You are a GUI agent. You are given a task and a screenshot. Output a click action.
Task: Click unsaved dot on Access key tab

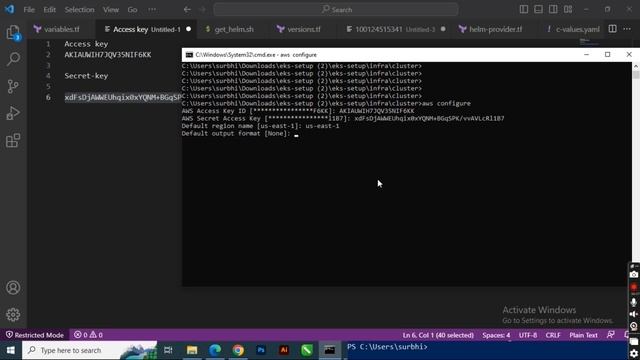pyautogui.click(x=188, y=29)
